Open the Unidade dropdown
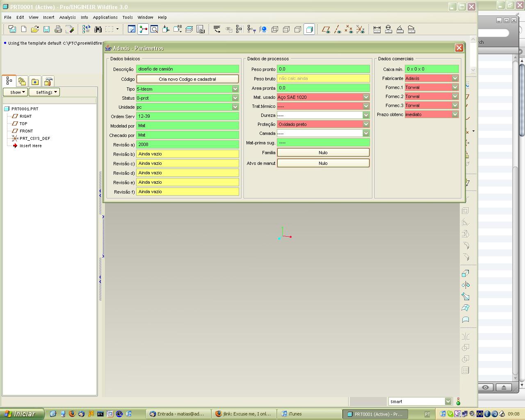 point(235,107)
